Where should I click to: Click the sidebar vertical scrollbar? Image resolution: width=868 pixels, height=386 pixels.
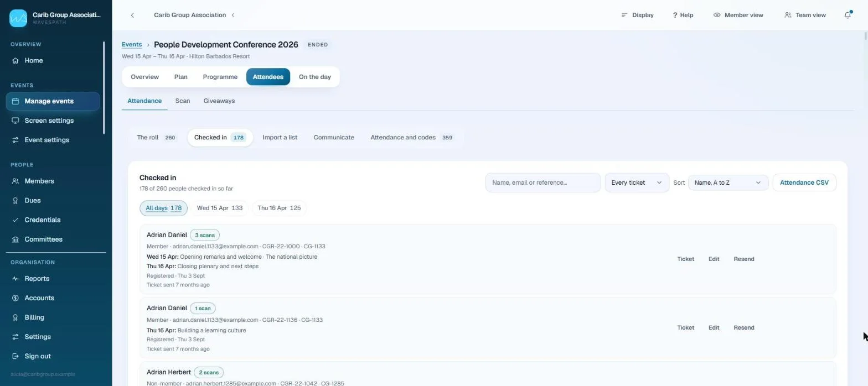pyautogui.click(x=104, y=87)
